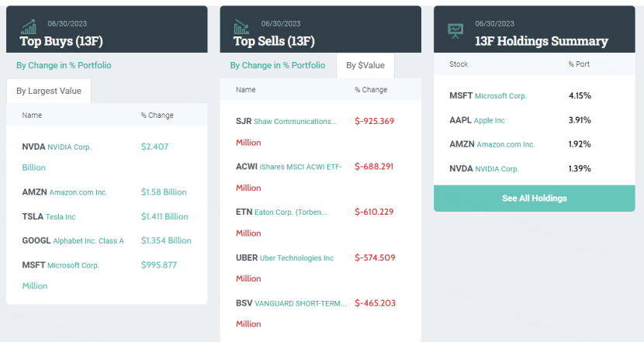Select ETN Eaton Corp. in Top Sells
Viewport: 644px width, 342px height.
281,212
